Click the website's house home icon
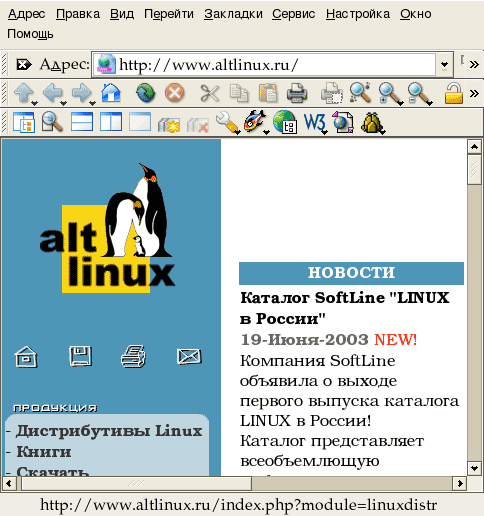 pos(26,357)
